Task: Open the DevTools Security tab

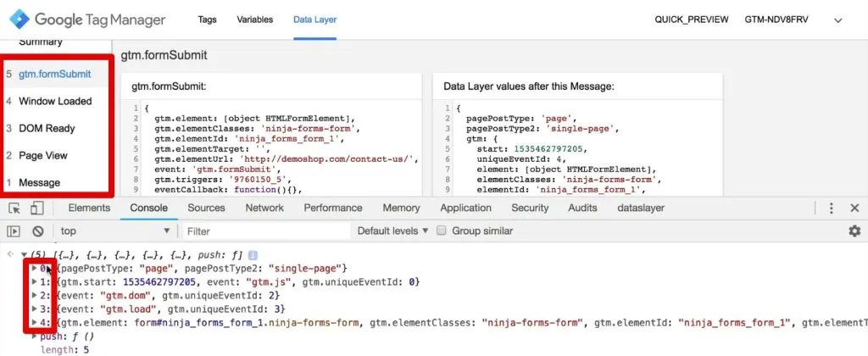Action: pyautogui.click(x=530, y=209)
